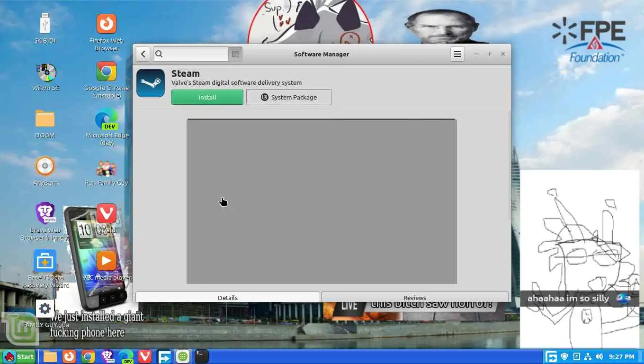Click the blue arrow app in taskbar

(164, 356)
